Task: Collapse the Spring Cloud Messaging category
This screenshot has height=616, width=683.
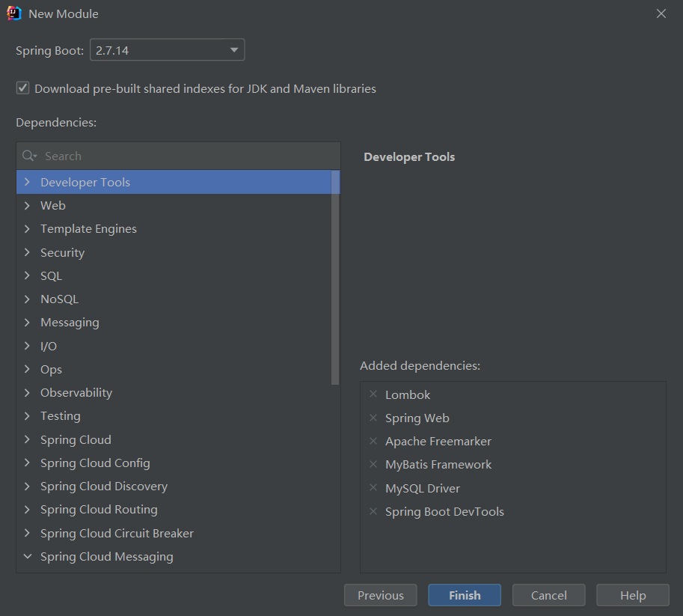Action: coord(27,556)
